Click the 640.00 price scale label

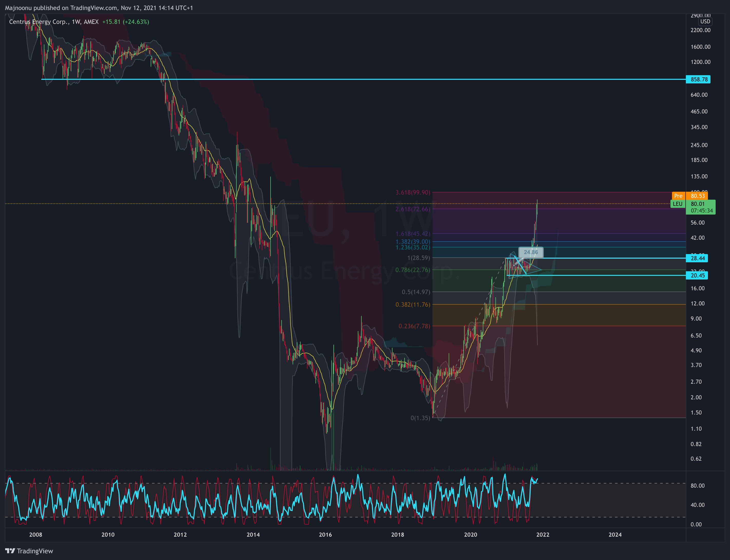[x=699, y=95]
